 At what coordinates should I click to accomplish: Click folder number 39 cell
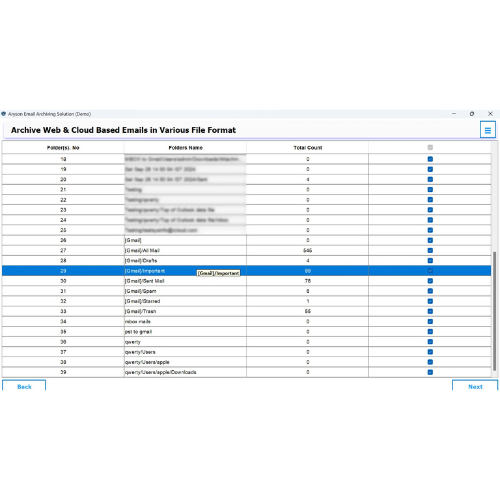click(x=63, y=372)
